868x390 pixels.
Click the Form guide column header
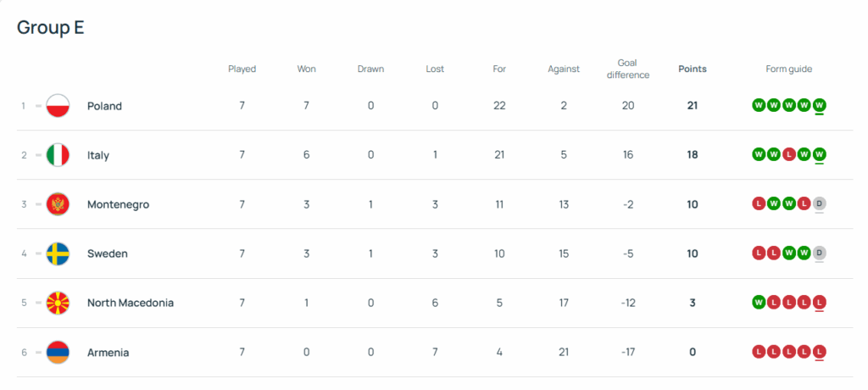click(x=788, y=69)
